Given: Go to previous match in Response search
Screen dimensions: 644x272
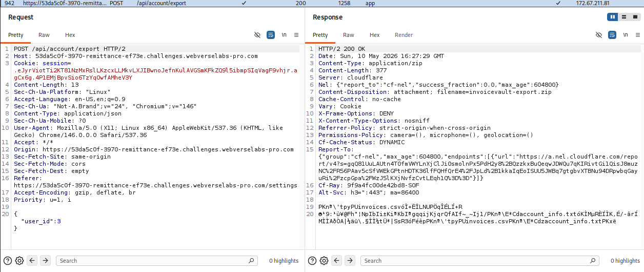Looking at the screenshot, I should [x=337, y=261].
